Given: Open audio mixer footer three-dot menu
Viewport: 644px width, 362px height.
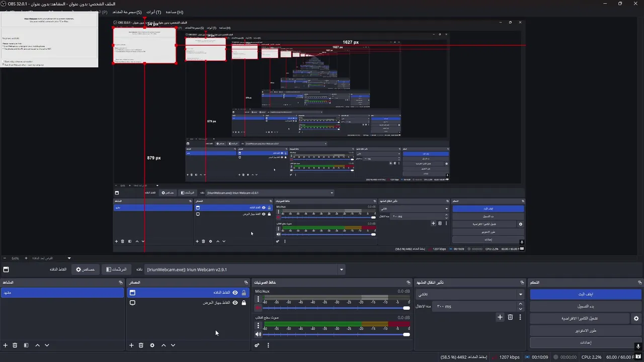Looking at the screenshot, I should 268,345.
